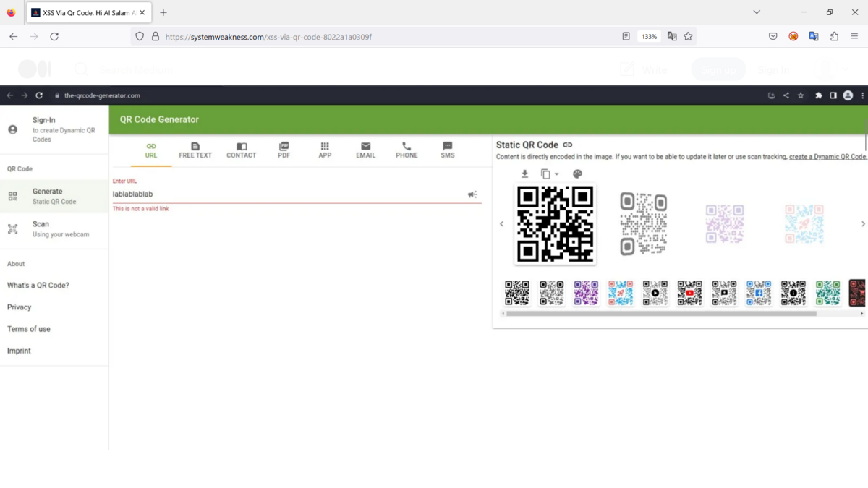Click the megaphone icon in URL field
The image size is (868, 488).
[472, 194]
